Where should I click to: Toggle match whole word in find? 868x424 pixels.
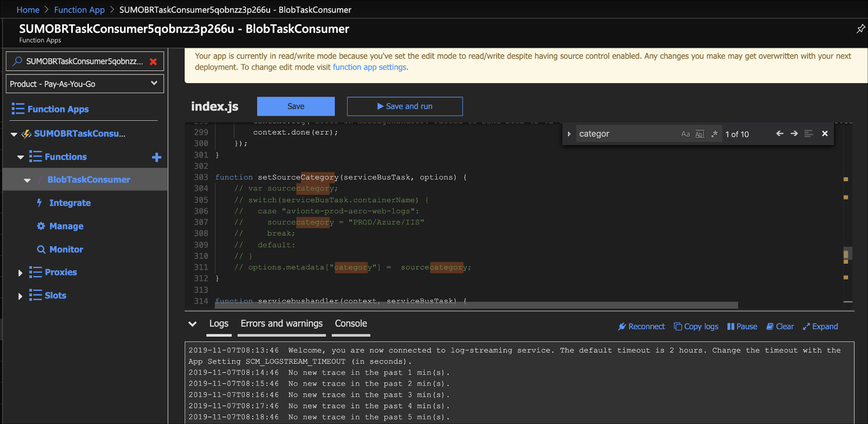tap(700, 134)
